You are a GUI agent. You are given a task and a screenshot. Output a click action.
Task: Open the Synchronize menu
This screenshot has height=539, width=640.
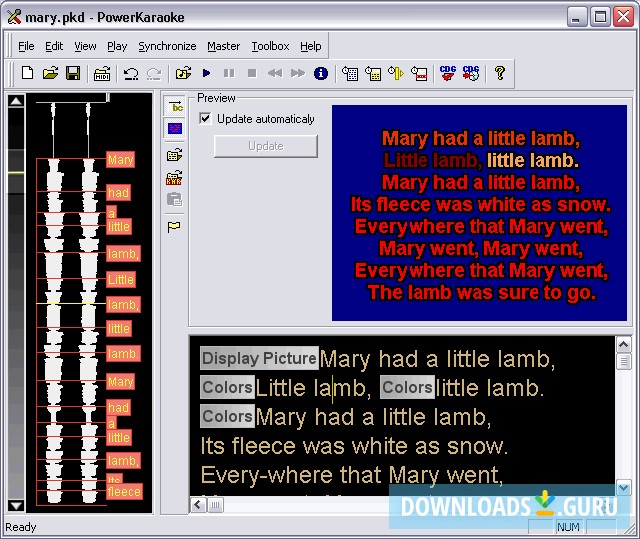pos(167,46)
